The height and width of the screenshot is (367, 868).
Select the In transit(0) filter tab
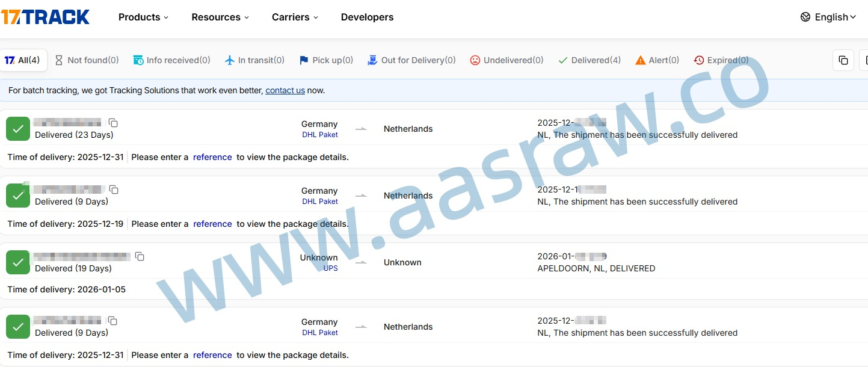tap(254, 60)
